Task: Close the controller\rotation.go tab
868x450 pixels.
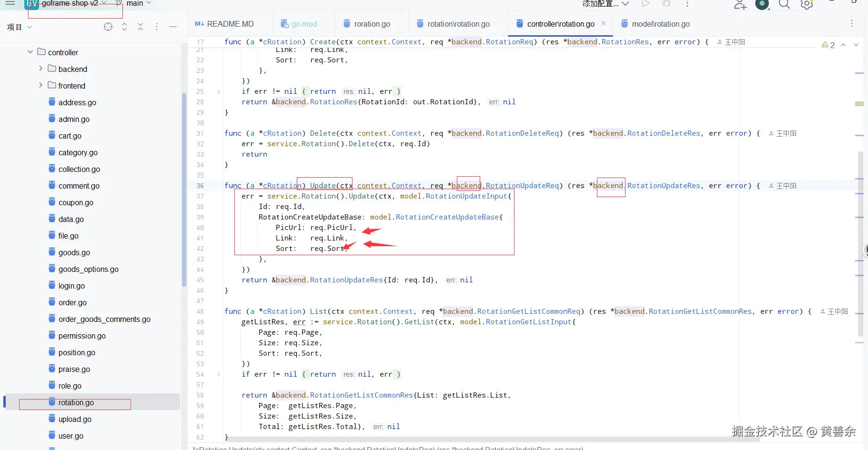Action: tap(604, 23)
